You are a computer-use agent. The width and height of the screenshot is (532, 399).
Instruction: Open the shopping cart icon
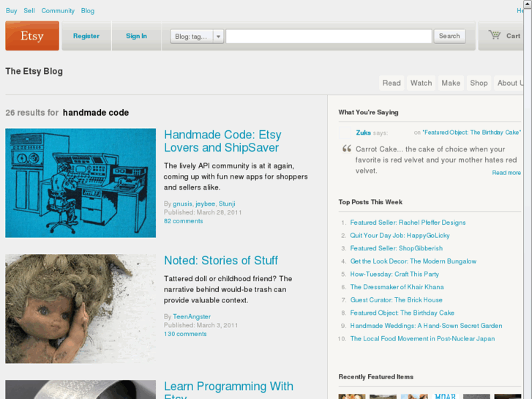[495, 34]
